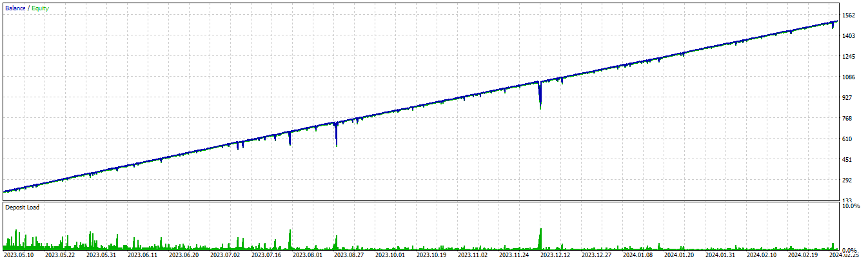The image size is (868, 261).
Task: Click the 1245 value on the balance axis
Action: (849, 57)
